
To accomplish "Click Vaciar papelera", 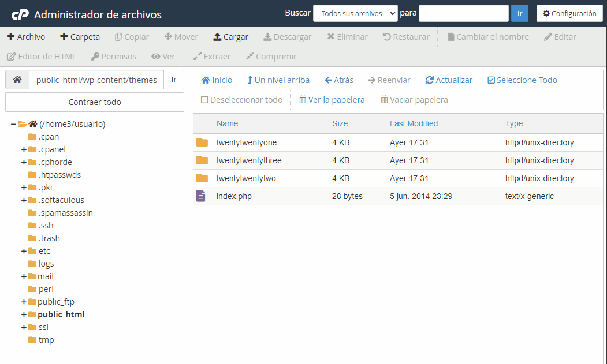I will pyautogui.click(x=414, y=100).
